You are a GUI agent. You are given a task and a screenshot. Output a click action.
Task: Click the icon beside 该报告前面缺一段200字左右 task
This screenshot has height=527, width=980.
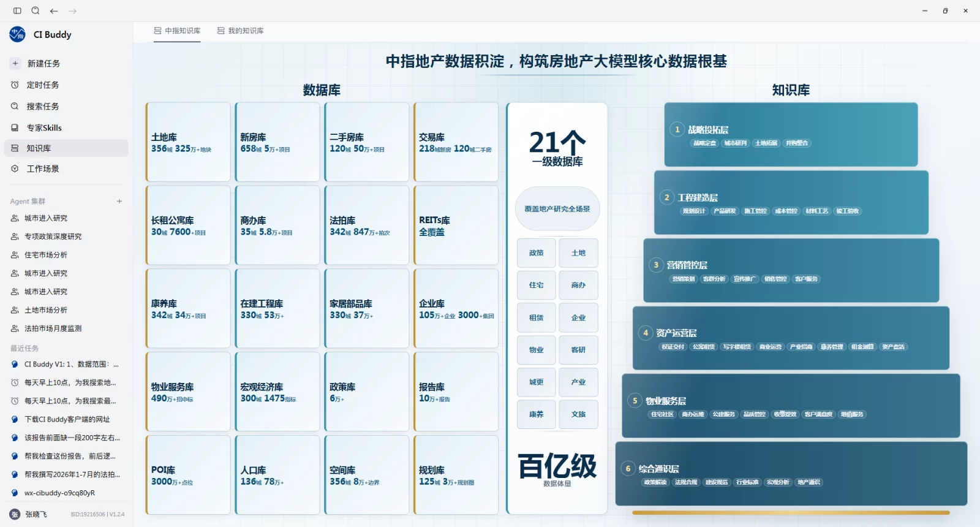coord(15,438)
